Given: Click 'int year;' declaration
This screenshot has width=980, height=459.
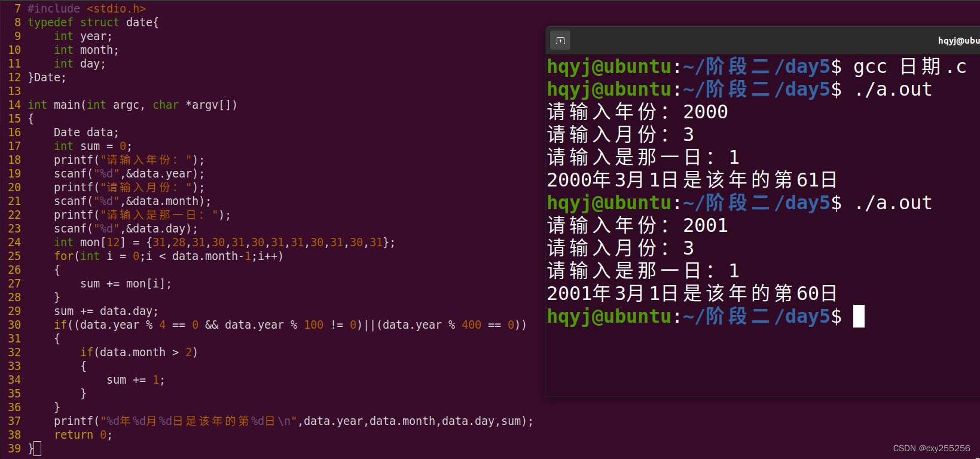Looking at the screenshot, I should tap(83, 36).
